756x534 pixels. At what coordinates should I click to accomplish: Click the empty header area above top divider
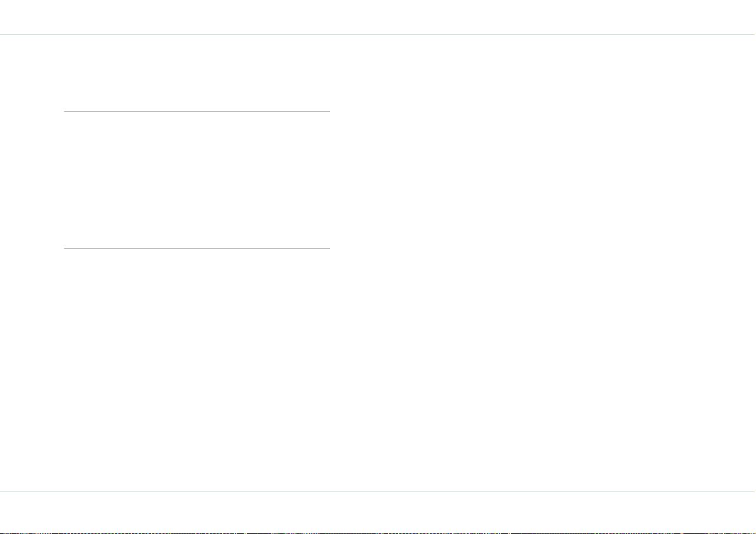tap(378, 17)
